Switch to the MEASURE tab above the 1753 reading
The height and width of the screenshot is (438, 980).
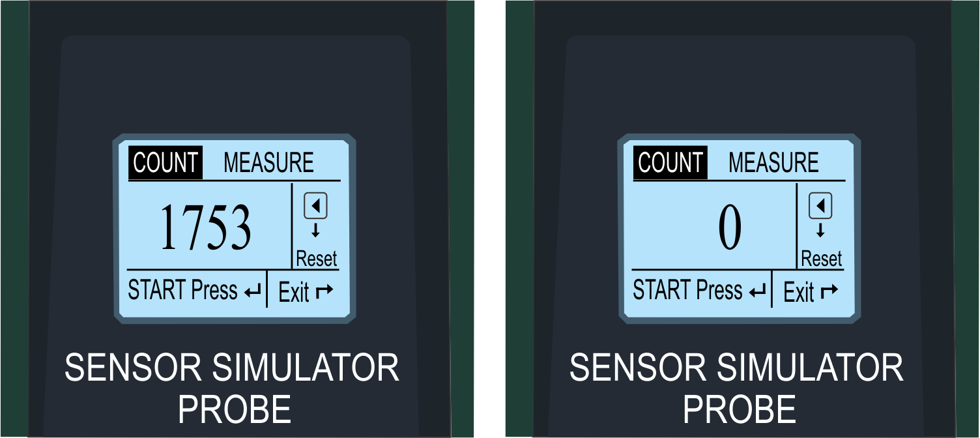click(268, 163)
